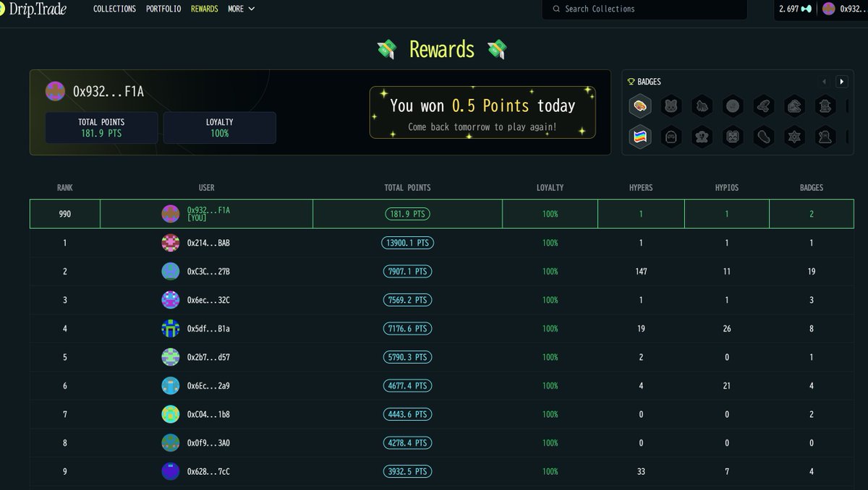Select the locked round moon badge
This screenshot has height=490, width=868.
(x=733, y=106)
